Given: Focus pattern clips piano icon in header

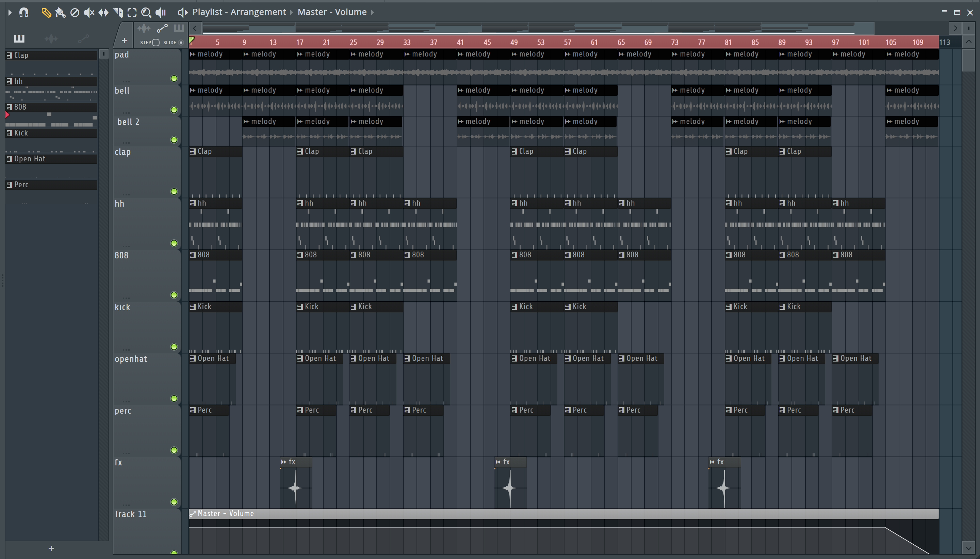Looking at the screenshot, I should click(x=179, y=28).
